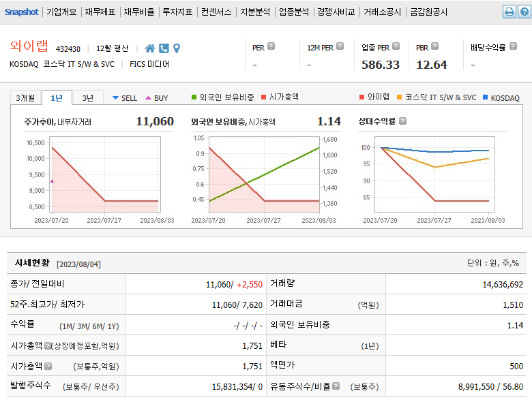Open the 금감원공시 tab
532x404 pixels.
[x=429, y=12]
